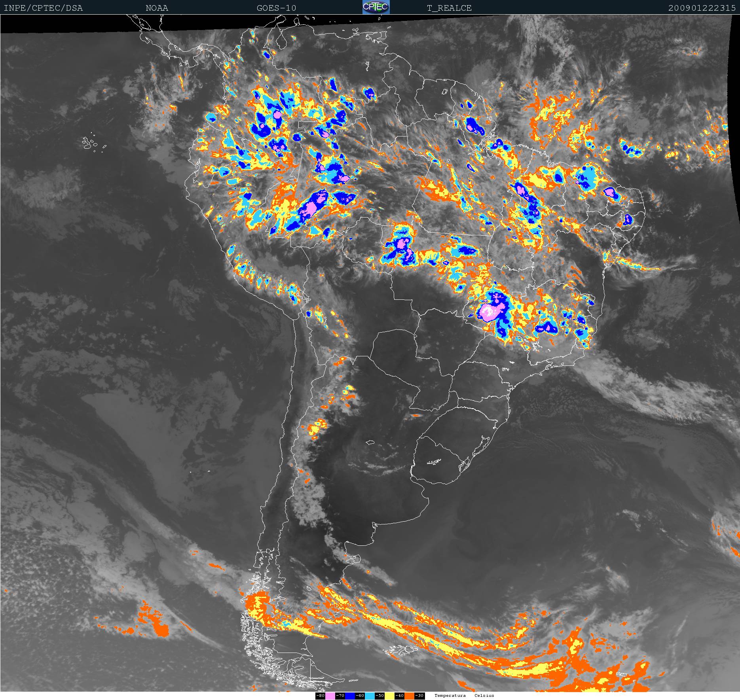Click the -50 value in the legend
The width and height of the screenshot is (740, 700).
point(379,696)
